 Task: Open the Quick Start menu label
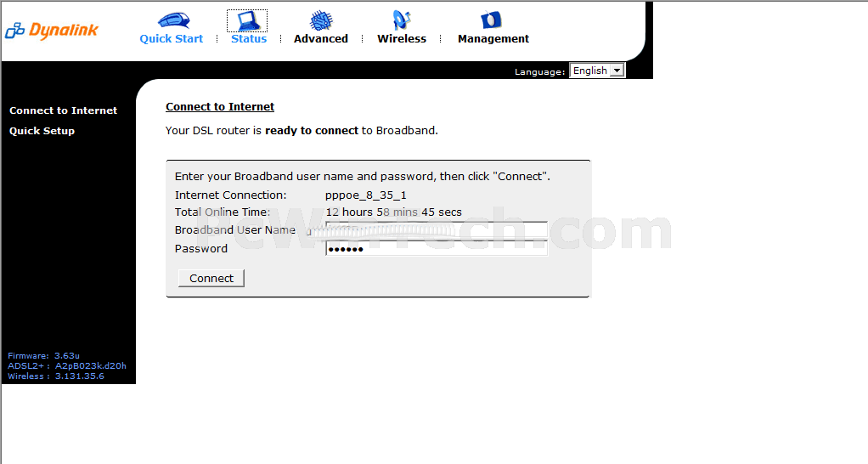(x=172, y=39)
